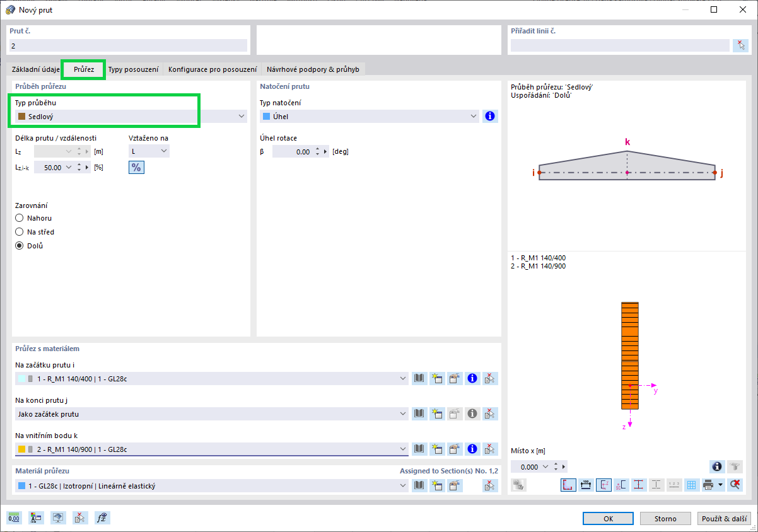This screenshot has height=532, width=758.
Task: Pick section graphically for internal point k
Action: pos(490,449)
